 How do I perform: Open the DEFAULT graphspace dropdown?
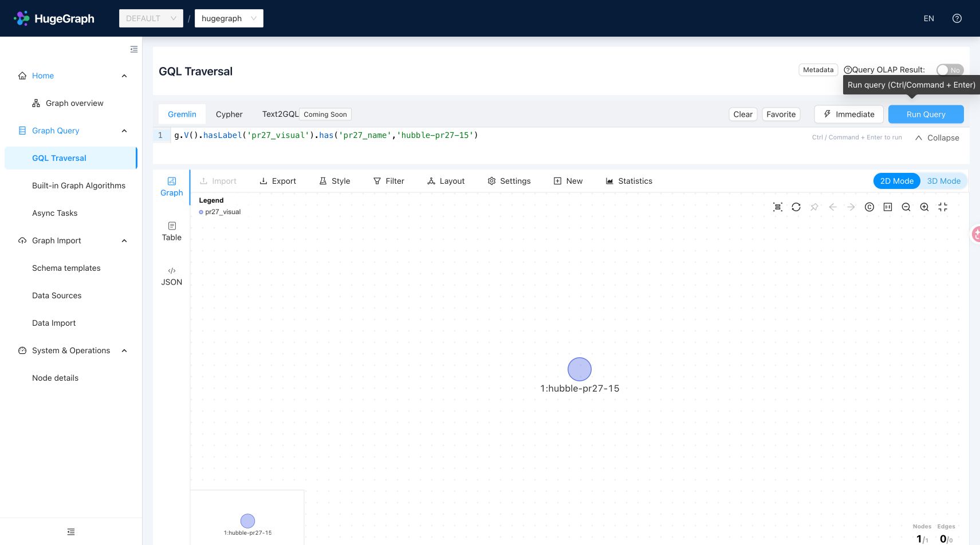pyautogui.click(x=151, y=18)
